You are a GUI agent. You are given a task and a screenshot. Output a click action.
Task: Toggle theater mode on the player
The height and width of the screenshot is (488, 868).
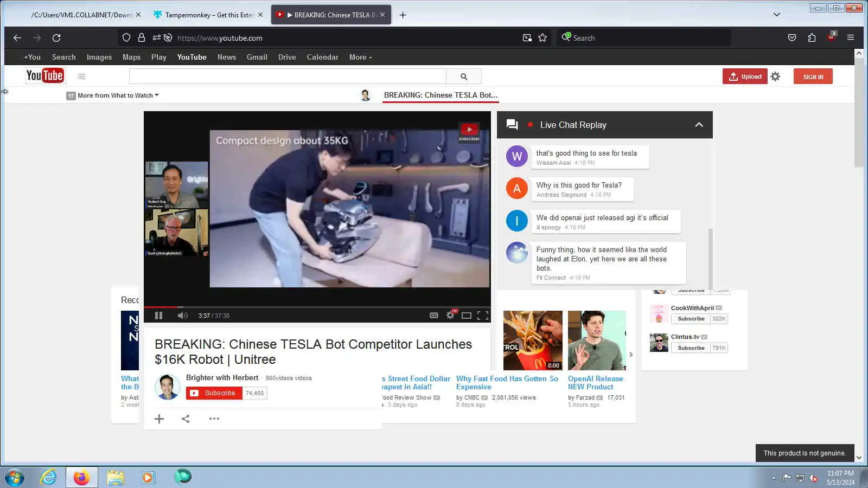click(467, 315)
